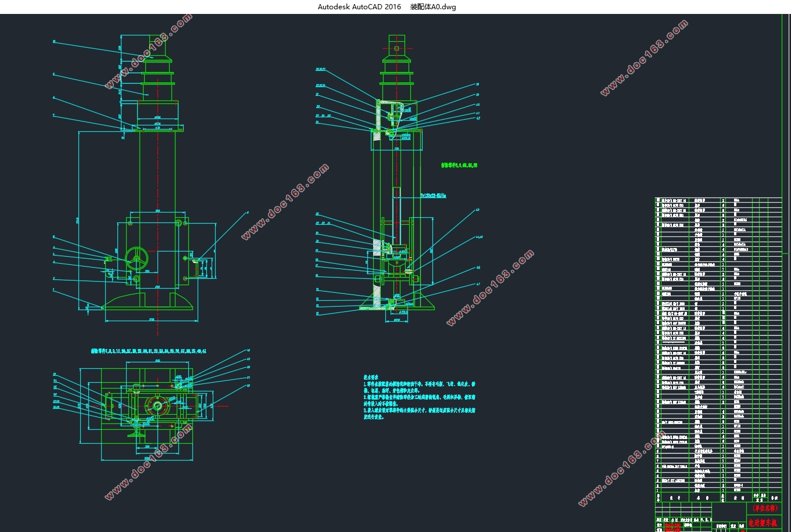Click balloon number 43 leader label
The image size is (791, 532).
click(478, 210)
